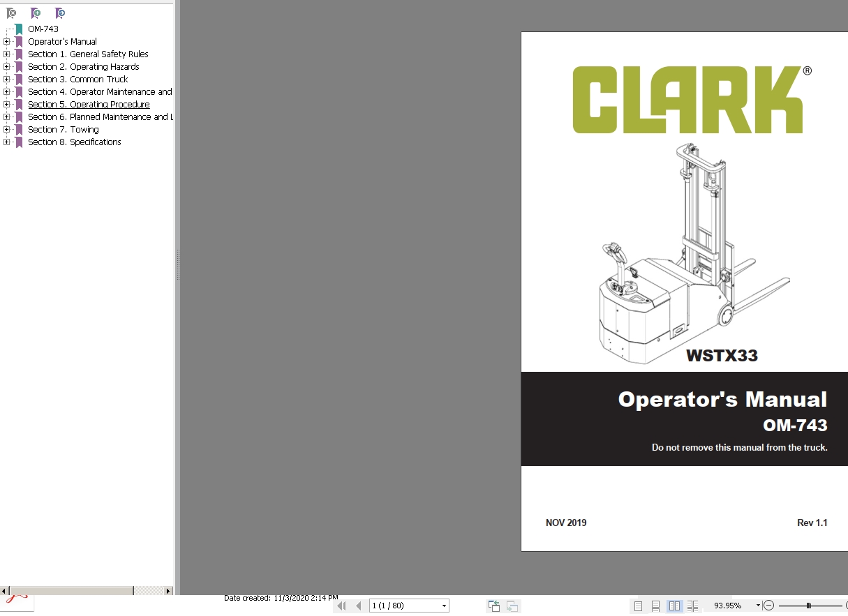Expand Section 1. General Safety Rules
This screenshot has height=616, width=848.
click(6, 54)
